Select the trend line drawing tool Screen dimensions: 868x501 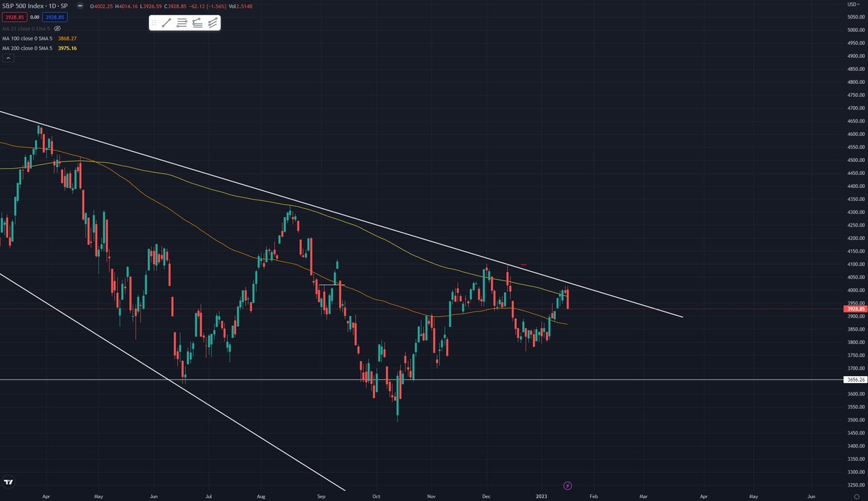pos(166,23)
